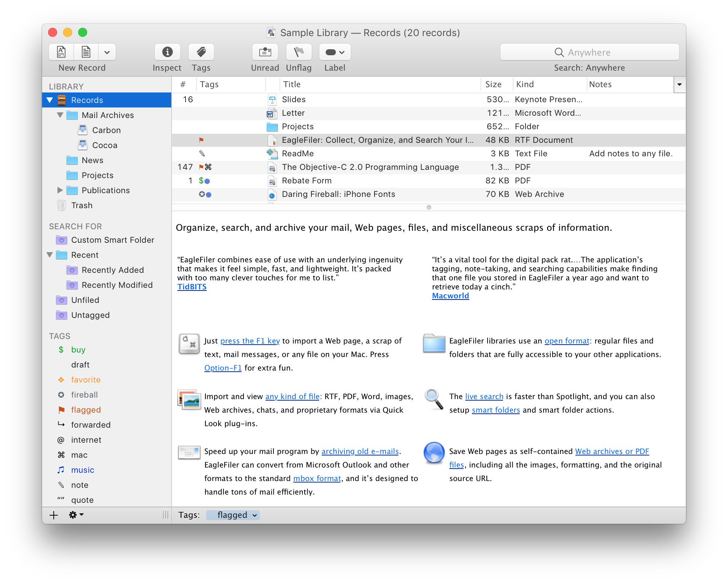Click the split view divider handle

(429, 207)
